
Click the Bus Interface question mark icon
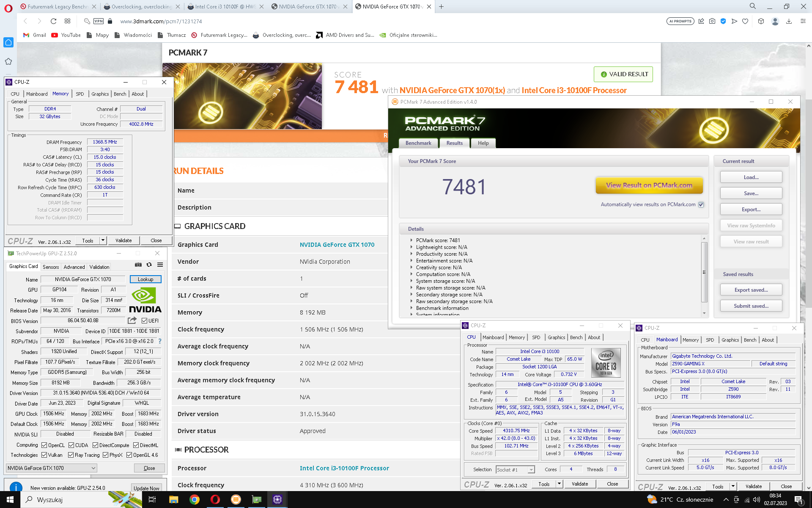160,341
